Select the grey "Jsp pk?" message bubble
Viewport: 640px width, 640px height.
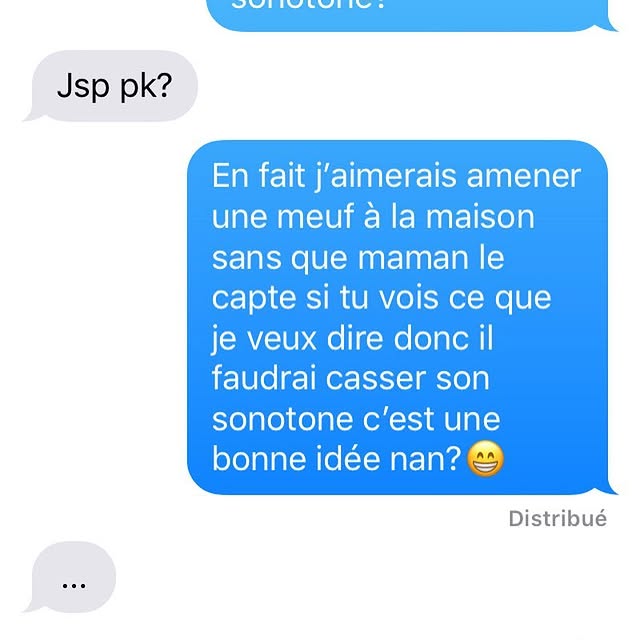pos(111,86)
